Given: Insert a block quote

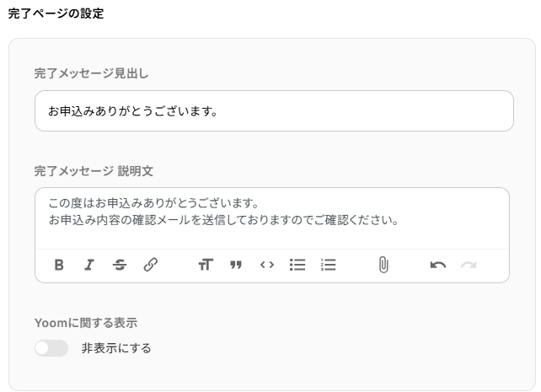Looking at the screenshot, I should click(236, 265).
